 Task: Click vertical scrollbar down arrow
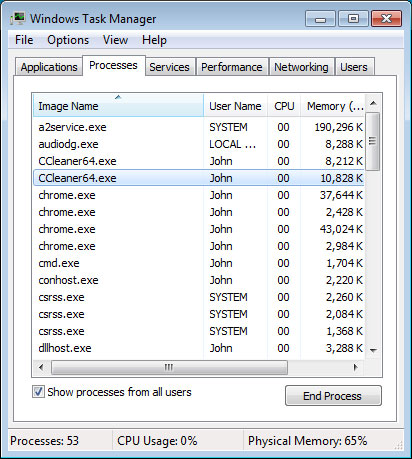tap(373, 350)
